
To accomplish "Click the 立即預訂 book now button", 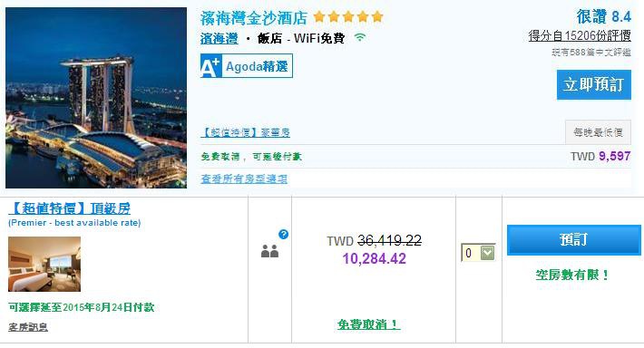I will point(594,84).
